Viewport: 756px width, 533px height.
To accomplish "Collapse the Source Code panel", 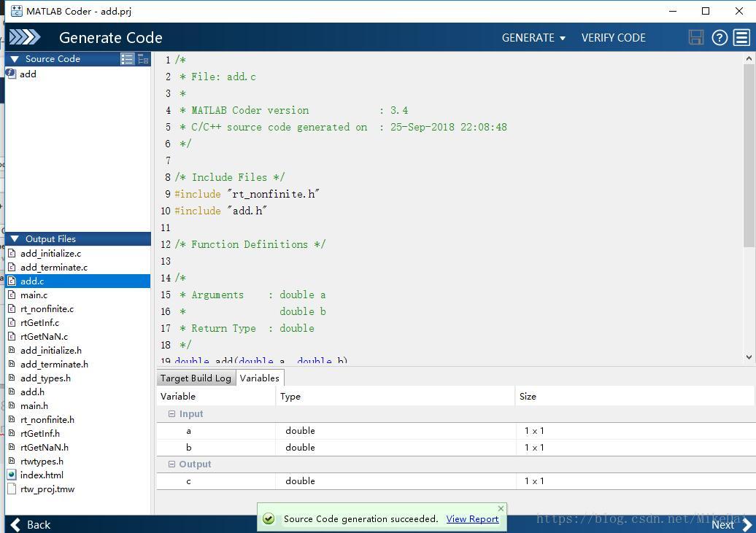I will pyautogui.click(x=15, y=59).
